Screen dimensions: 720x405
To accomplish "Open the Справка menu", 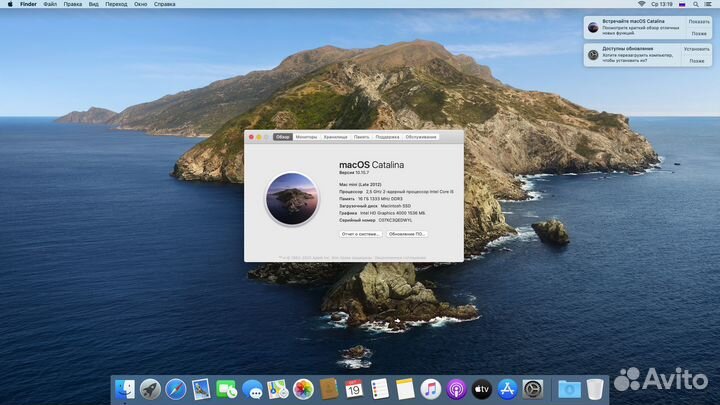I will 164,4.
